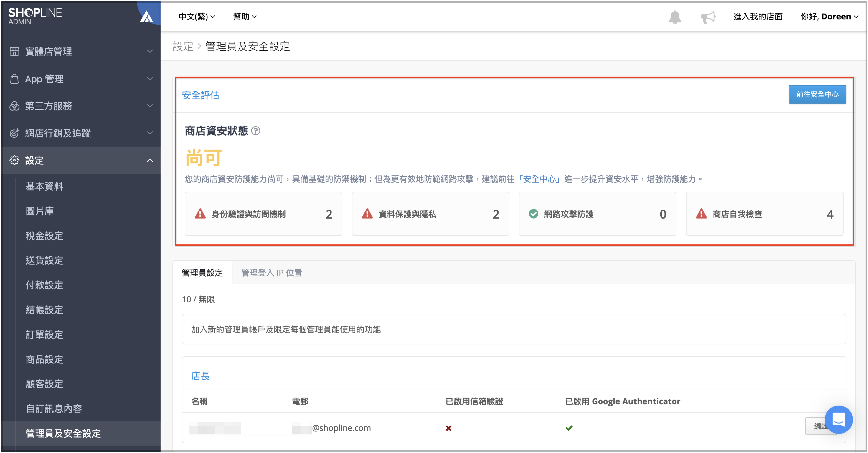Click the 已啟用信箱驗證 column header
The height and width of the screenshot is (453, 868).
click(474, 401)
